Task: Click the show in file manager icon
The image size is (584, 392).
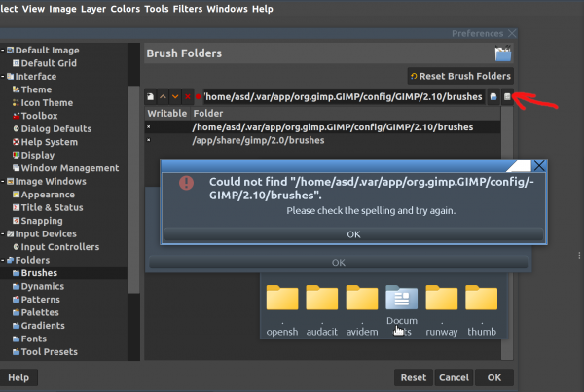Action: pyautogui.click(x=507, y=97)
